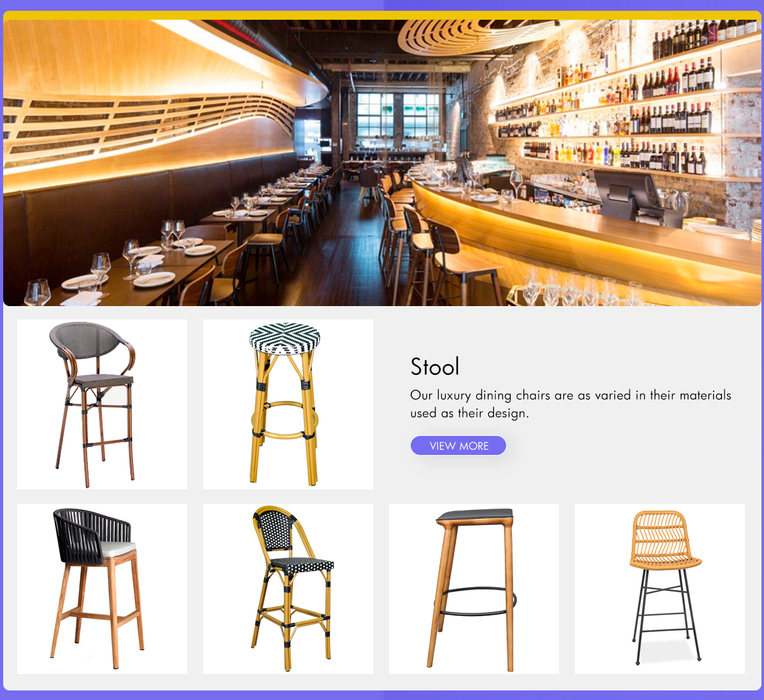The height and width of the screenshot is (700, 764).
Task: Select the rattan wicker stool with metal legs
Action: coord(660,589)
